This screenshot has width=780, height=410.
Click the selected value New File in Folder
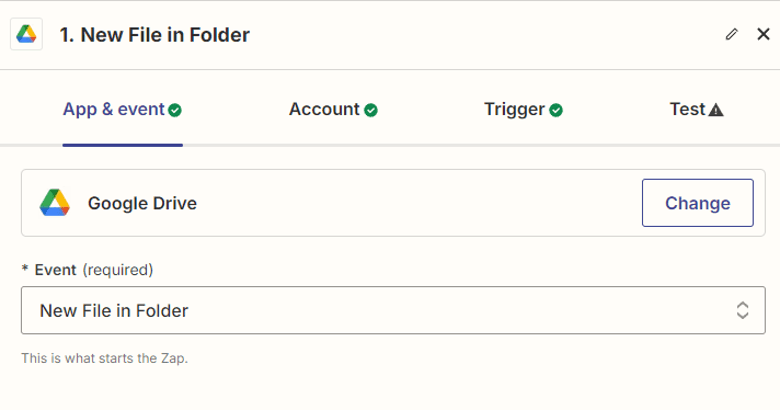tap(114, 311)
